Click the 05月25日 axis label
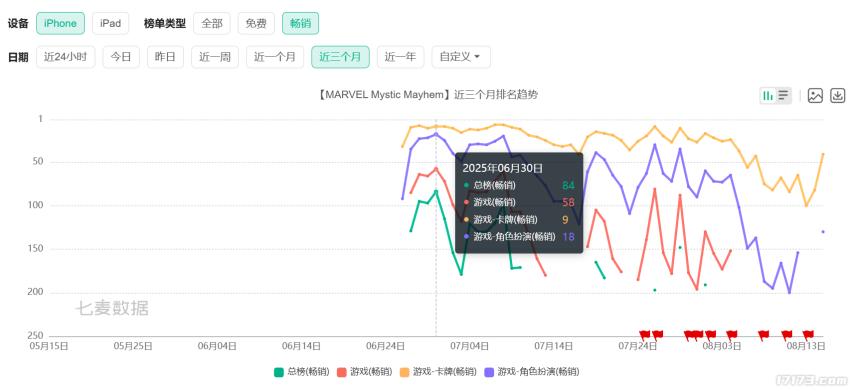 134,346
